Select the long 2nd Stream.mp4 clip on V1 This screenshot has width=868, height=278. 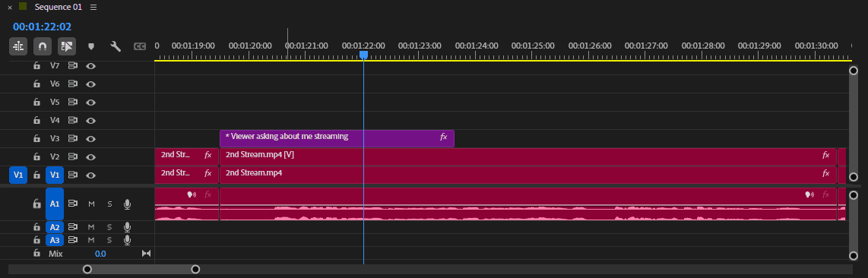(528, 175)
